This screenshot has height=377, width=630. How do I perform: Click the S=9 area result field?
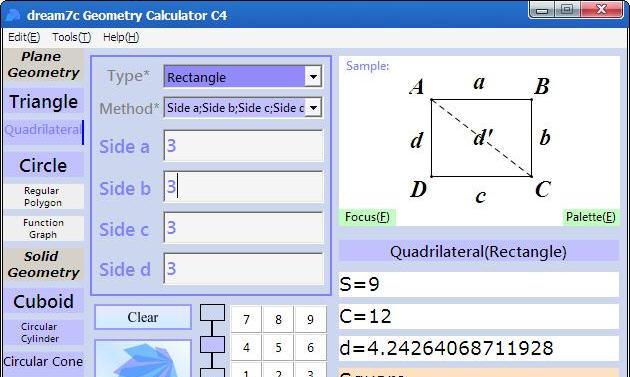479,284
